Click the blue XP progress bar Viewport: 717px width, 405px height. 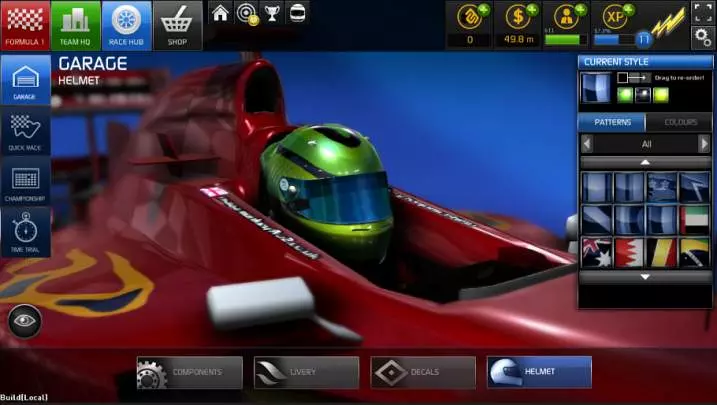click(x=614, y=40)
